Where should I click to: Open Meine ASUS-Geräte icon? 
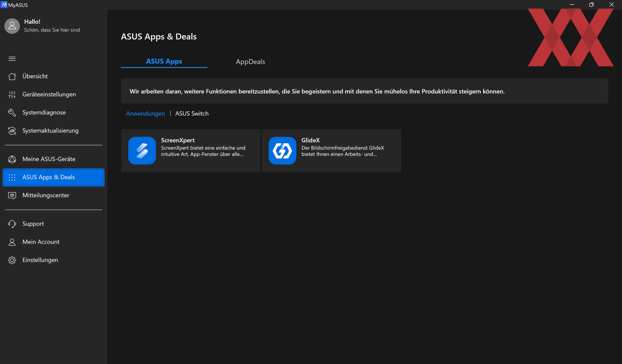[12, 159]
